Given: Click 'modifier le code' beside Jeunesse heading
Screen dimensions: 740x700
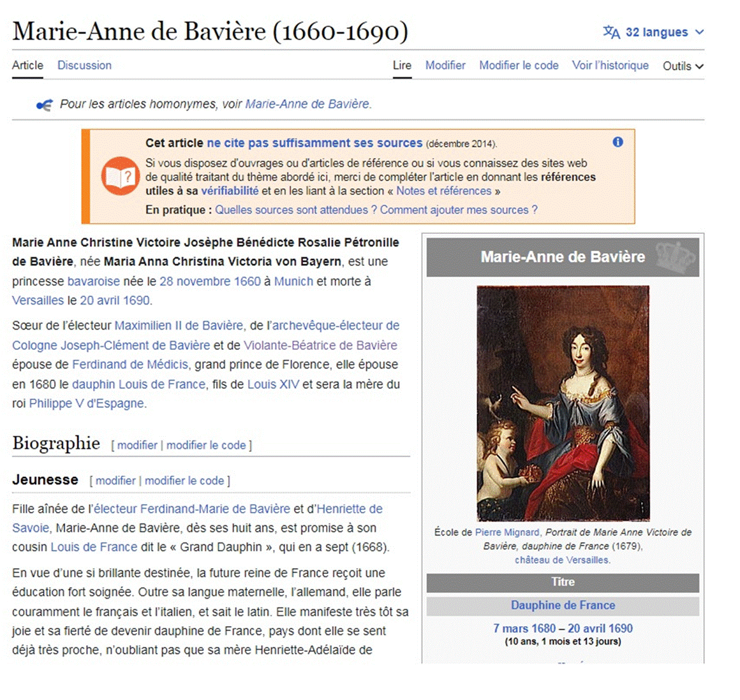Looking at the screenshot, I should (184, 481).
